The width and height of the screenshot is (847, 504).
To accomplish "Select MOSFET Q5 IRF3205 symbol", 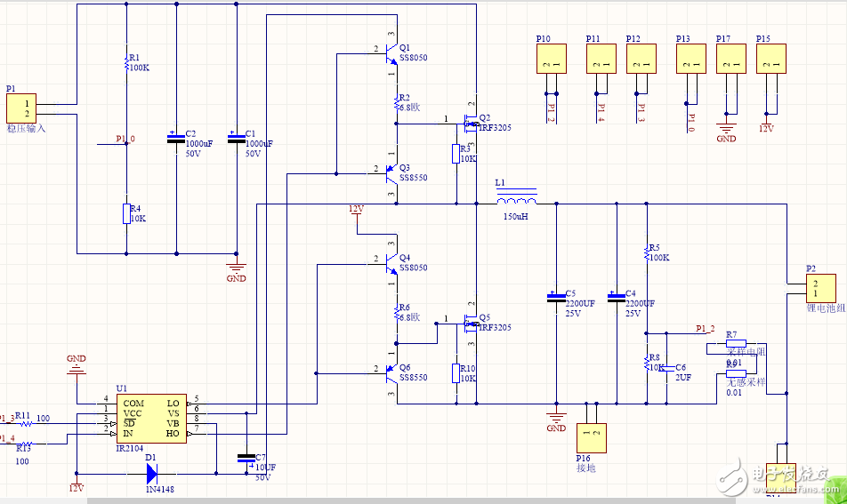I will [471, 324].
